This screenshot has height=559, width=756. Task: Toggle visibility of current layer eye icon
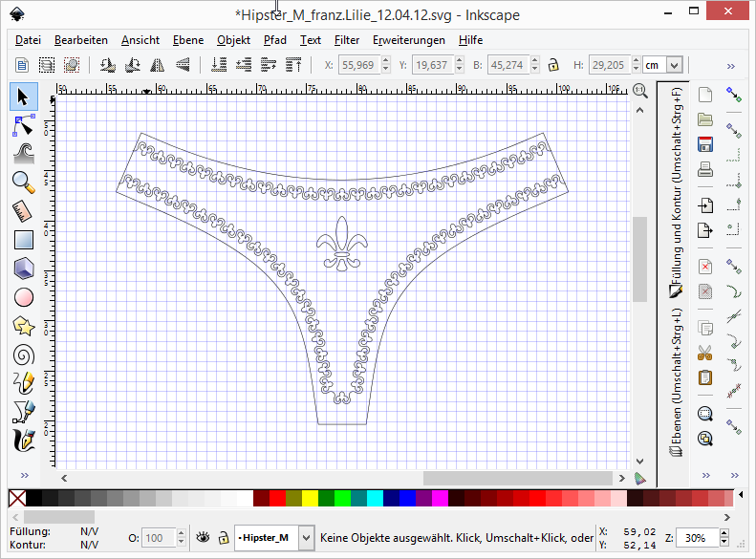pyautogui.click(x=203, y=538)
